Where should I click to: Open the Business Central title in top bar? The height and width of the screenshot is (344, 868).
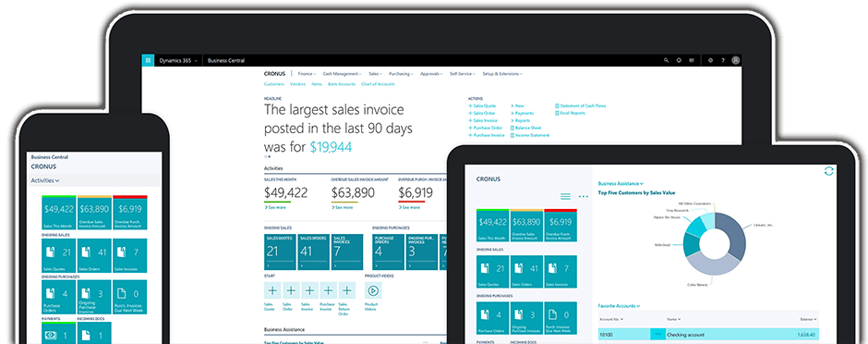(x=226, y=60)
